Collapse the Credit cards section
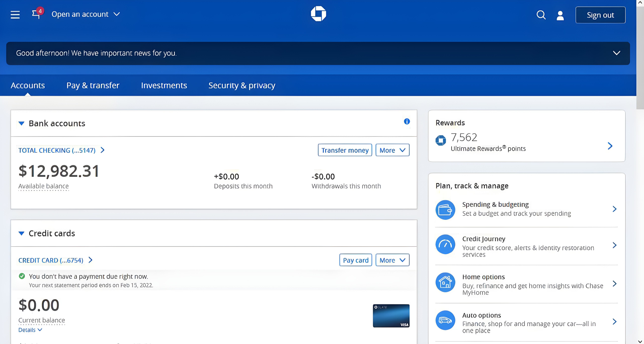This screenshot has width=644, height=344. click(x=22, y=233)
